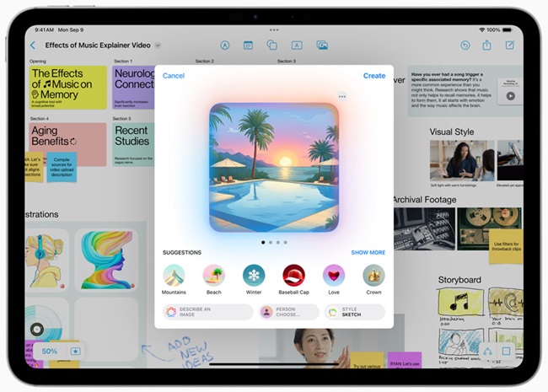Open the share icon

[x=487, y=46]
